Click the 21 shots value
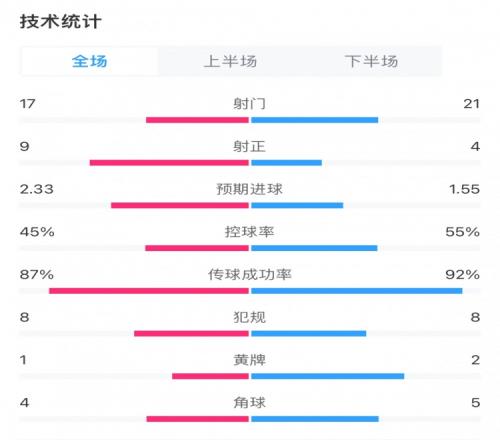This screenshot has height=440, width=500. 471,104
